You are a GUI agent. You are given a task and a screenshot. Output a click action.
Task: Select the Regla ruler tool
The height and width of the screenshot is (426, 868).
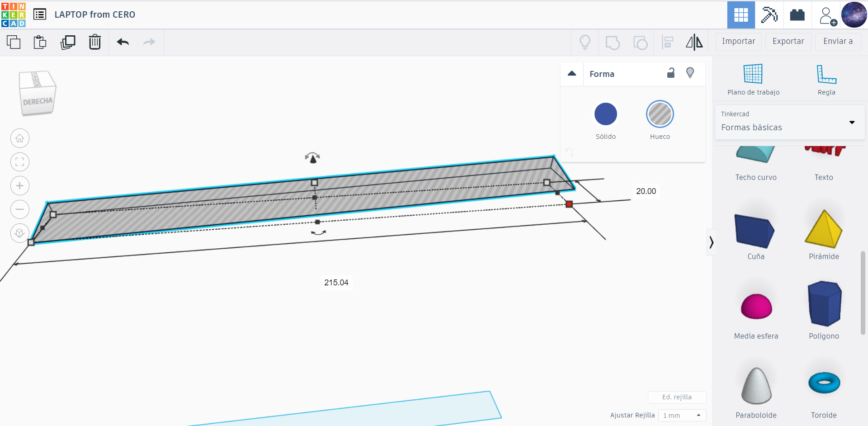coord(826,80)
